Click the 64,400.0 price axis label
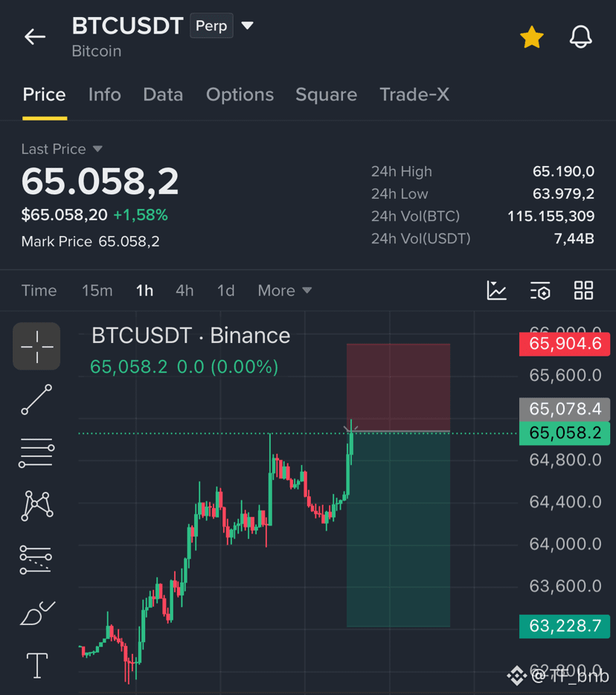The height and width of the screenshot is (695, 616). point(565,502)
